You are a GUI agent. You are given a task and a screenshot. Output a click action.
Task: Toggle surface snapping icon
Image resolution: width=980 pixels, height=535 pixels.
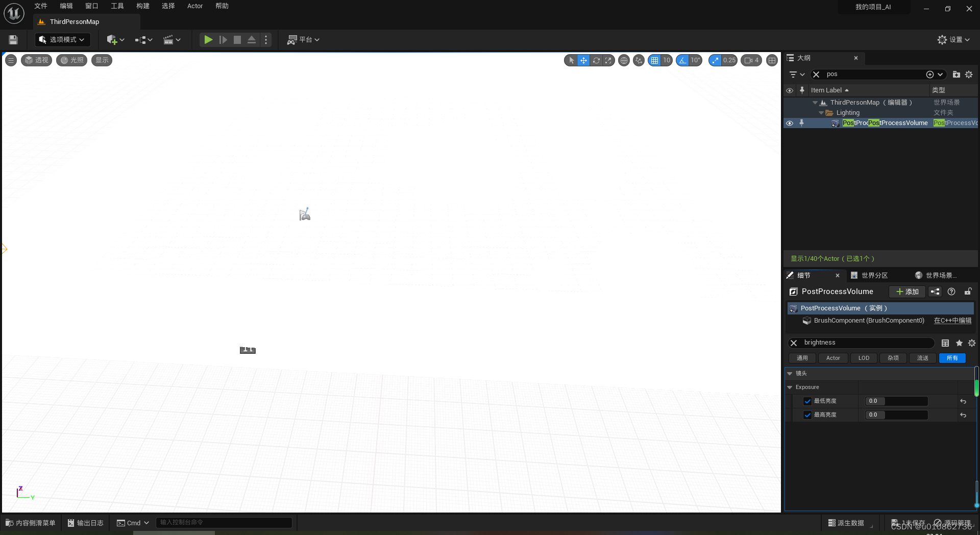(x=639, y=60)
